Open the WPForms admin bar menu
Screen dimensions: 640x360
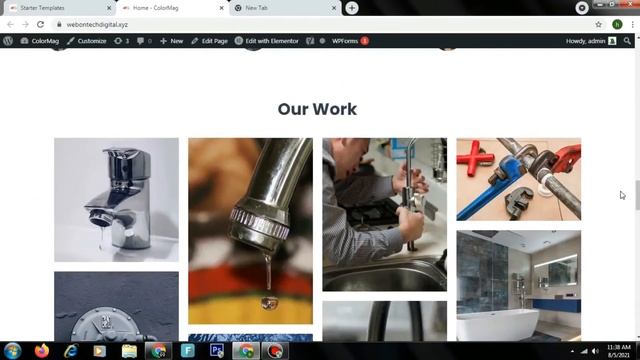pyautogui.click(x=350, y=41)
